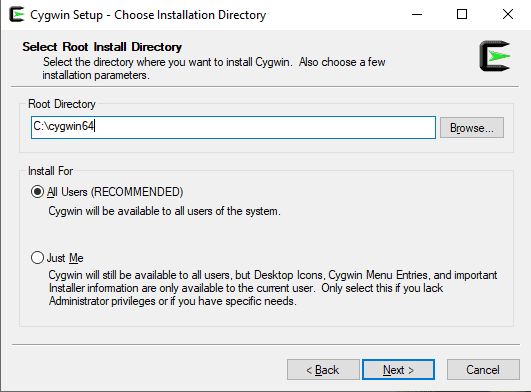
Task: Click the 'Root Directory' group label
Action: pos(62,104)
